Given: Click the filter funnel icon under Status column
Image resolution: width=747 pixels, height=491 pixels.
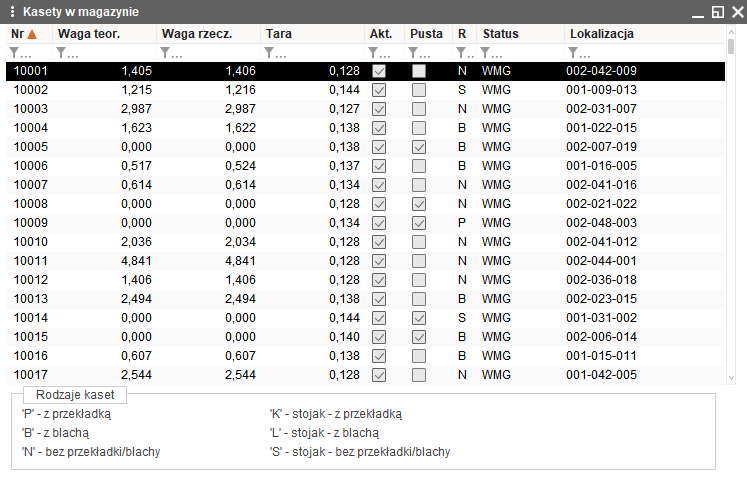Looking at the screenshot, I should (x=486, y=53).
